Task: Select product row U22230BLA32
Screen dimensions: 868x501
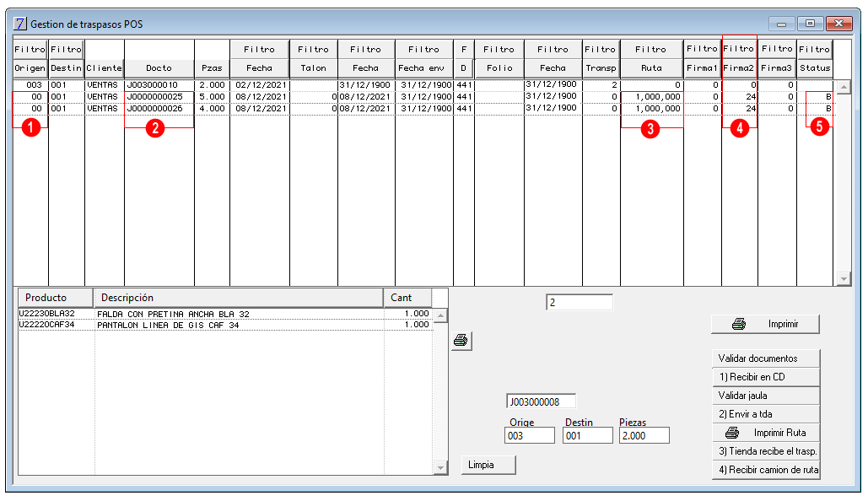Action: click(x=225, y=314)
